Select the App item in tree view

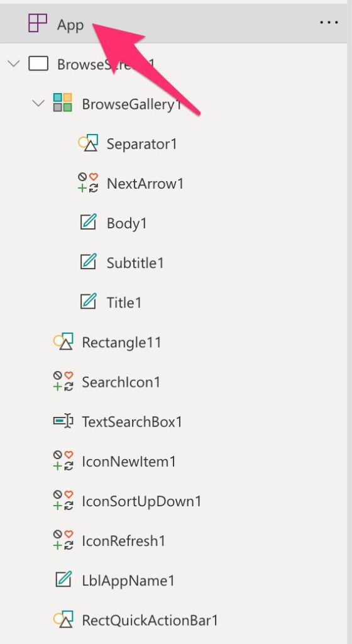tap(173, 23)
